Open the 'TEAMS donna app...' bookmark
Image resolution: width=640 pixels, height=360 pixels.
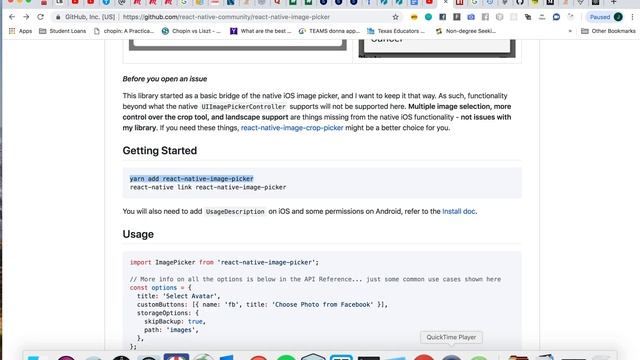click(x=329, y=31)
